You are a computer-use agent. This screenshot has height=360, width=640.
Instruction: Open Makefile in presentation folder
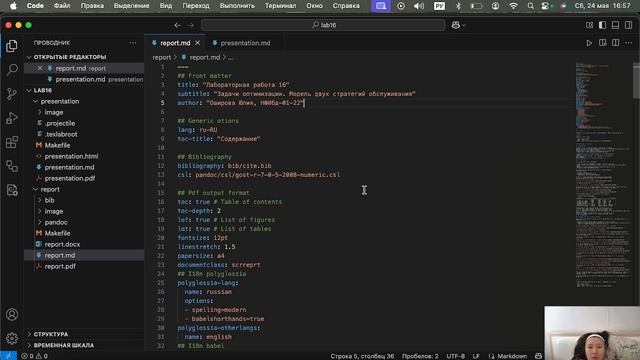coord(57,145)
